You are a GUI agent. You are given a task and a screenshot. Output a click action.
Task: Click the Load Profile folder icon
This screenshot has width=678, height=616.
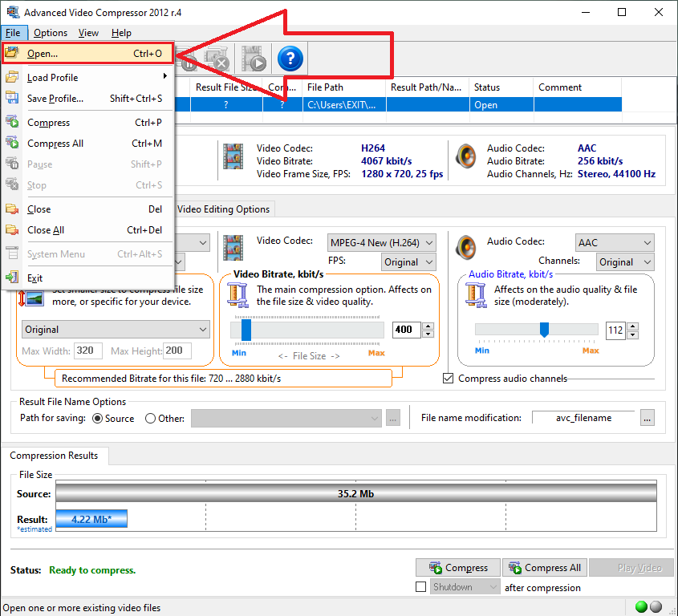point(12,77)
